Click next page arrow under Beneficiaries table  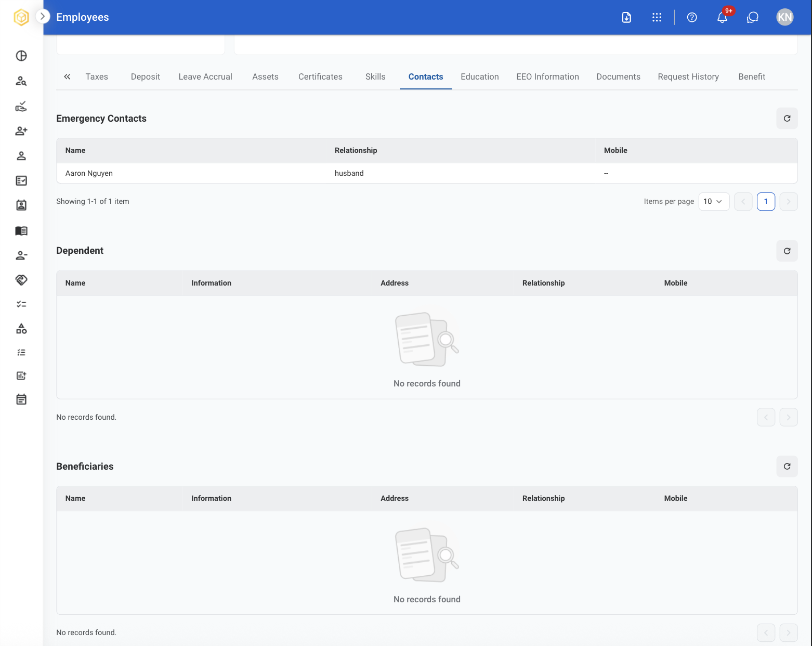789,632
